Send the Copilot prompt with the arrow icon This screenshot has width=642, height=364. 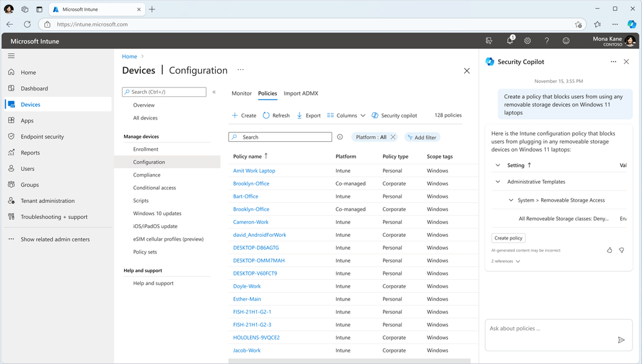(621, 340)
